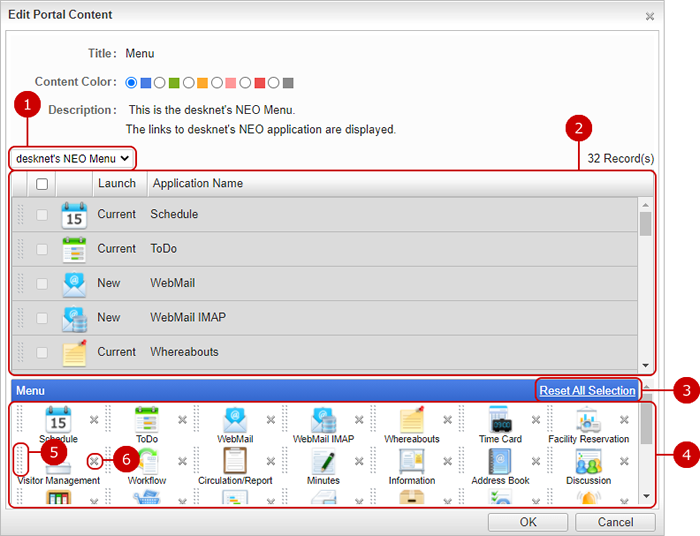Click the Schedule calendar icon in the application list
Viewport: 700px width, 536px height.
pyautogui.click(x=74, y=215)
